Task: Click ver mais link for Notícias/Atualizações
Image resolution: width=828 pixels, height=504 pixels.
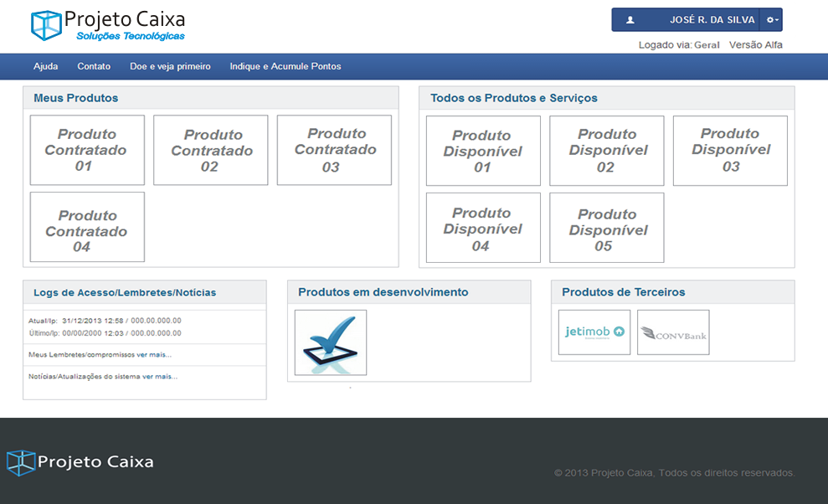Action: 160,377
